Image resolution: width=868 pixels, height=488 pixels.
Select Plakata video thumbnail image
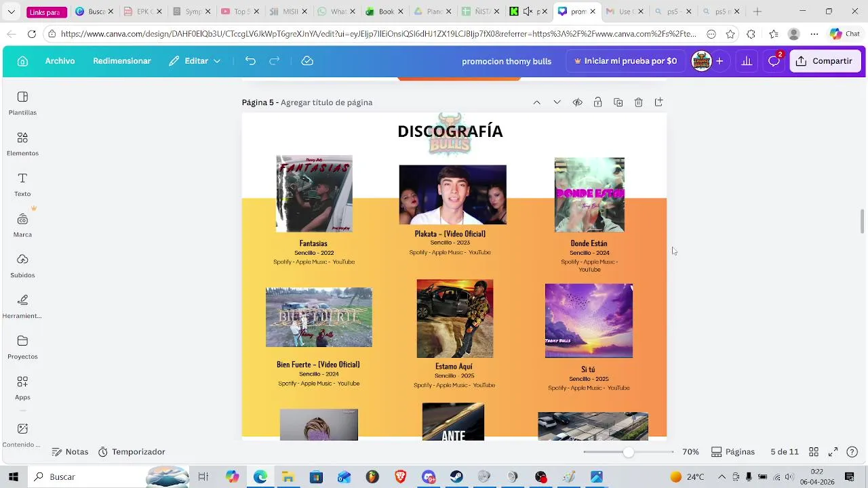point(452,195)
